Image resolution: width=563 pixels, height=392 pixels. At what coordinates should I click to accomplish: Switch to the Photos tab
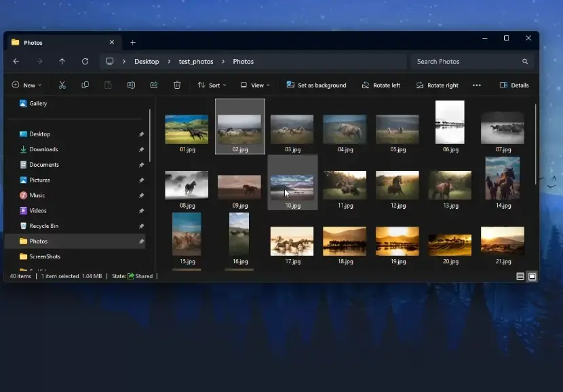tap(33, 42)
